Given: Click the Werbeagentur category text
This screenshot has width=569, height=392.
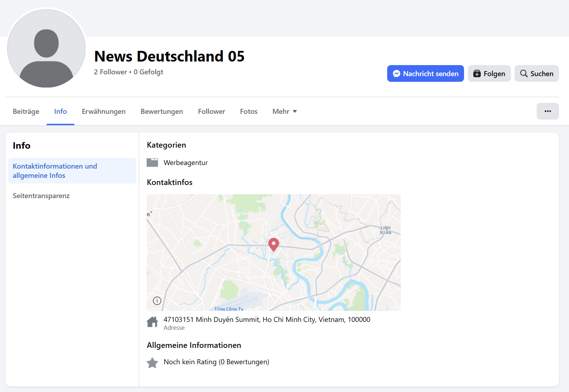Looking at the screenshot, I should pos(185,163).
